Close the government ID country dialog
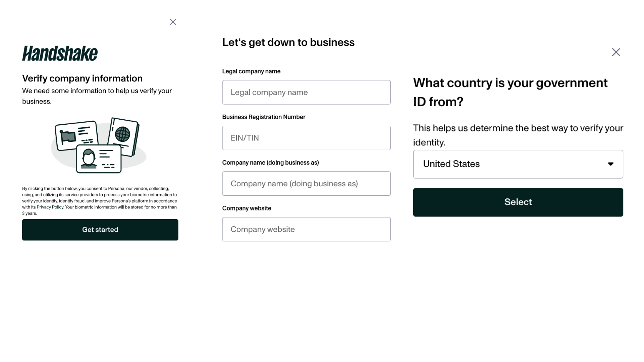 coord(616,52)
